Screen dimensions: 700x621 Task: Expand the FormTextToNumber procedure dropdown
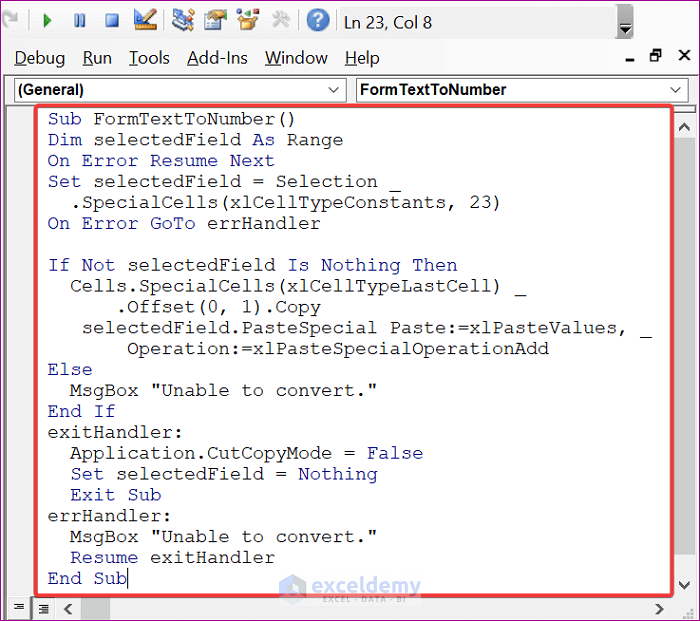675,90
